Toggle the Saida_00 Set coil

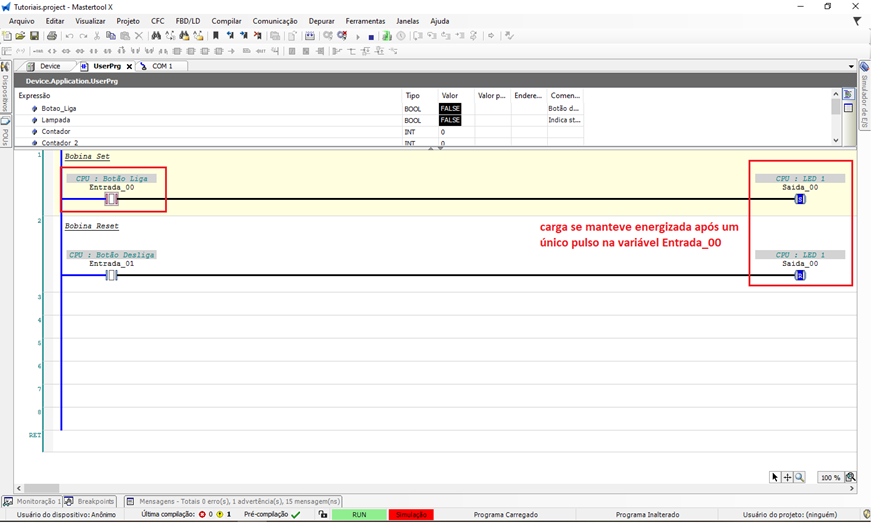[800, 199]
